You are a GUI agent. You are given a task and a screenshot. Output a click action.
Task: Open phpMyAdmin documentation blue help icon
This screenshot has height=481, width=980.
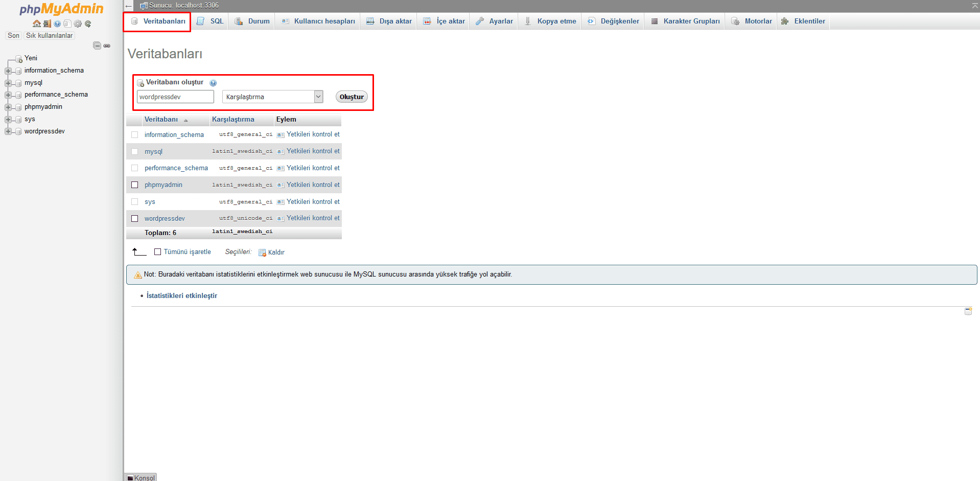[x=57, y=24]
